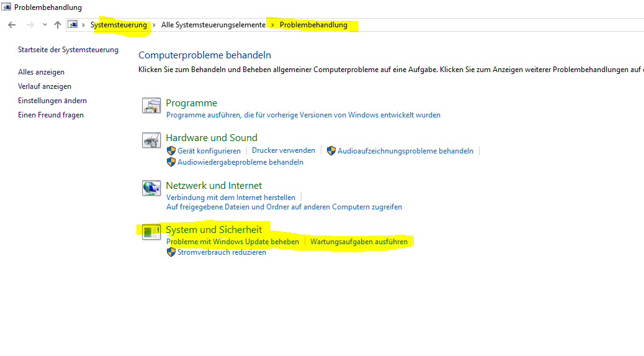Open Netzwerk und Internet heading

coord(213,185)
